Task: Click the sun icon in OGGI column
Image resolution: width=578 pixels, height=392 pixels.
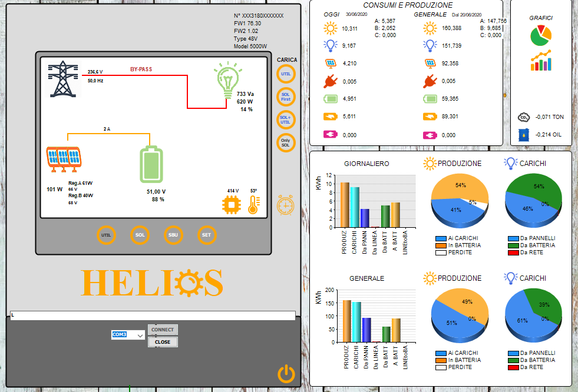Action: click(x=331, y=28)
